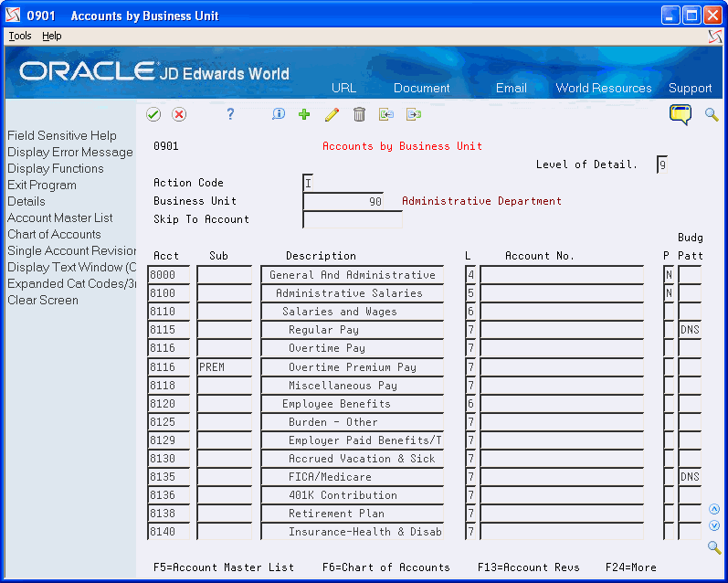Click description Overtime Premium Pay field
The width and height of the screenshot is (728, 583).
pyautogui.click(x=352, y=367)
